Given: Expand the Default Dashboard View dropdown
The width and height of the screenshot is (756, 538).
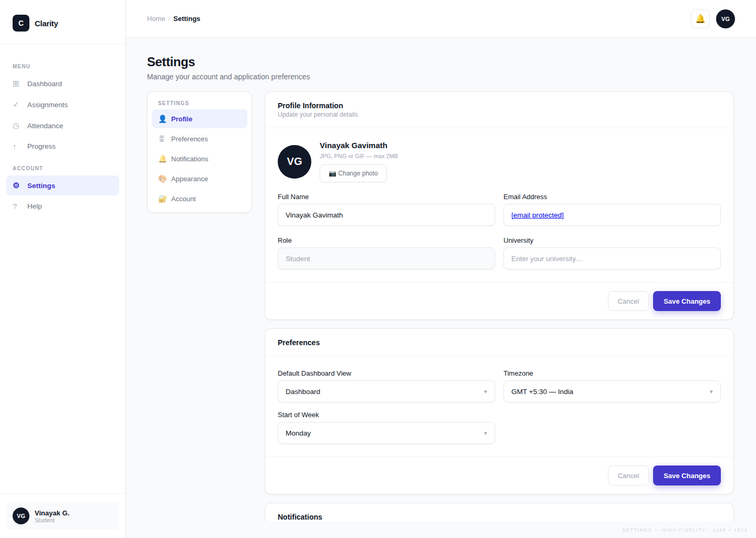Looking at the screenshot, I should pos(386,391).
